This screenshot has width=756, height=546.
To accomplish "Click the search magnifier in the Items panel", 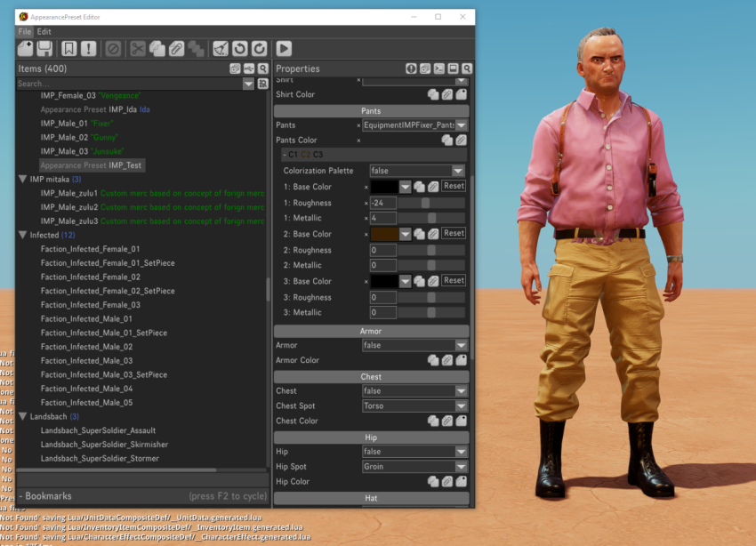I will click(262, 68).
